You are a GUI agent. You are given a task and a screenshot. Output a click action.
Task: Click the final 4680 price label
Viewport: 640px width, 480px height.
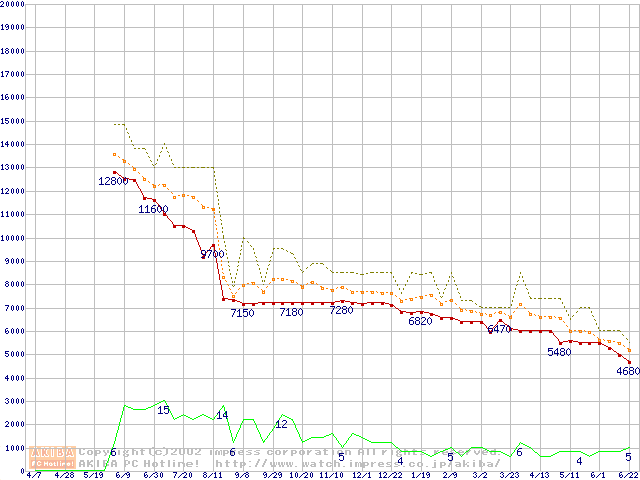(627, 371)
